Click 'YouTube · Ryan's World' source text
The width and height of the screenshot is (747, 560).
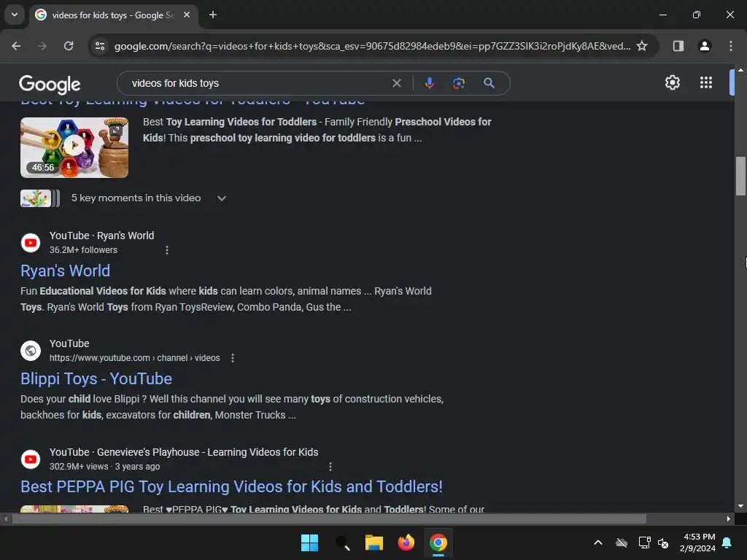[x=102, y=236]
